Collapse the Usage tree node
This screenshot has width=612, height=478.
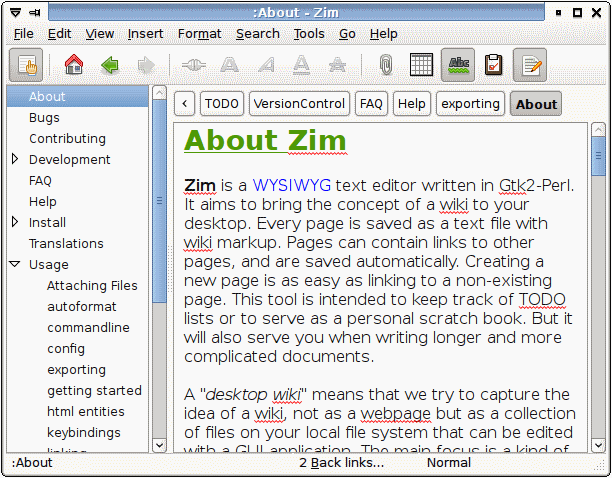pyautogui.click(x=15, y=265)
